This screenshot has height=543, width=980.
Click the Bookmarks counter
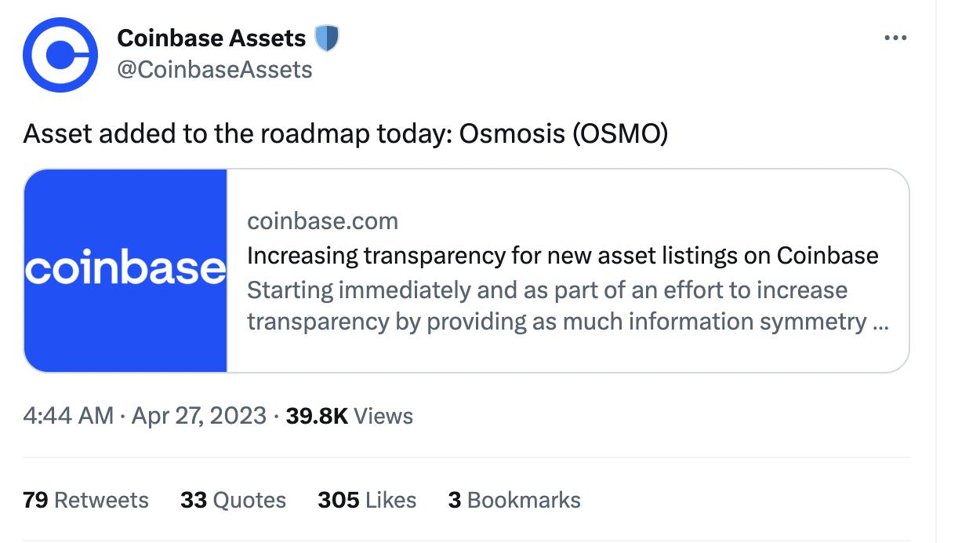[515, 500]
